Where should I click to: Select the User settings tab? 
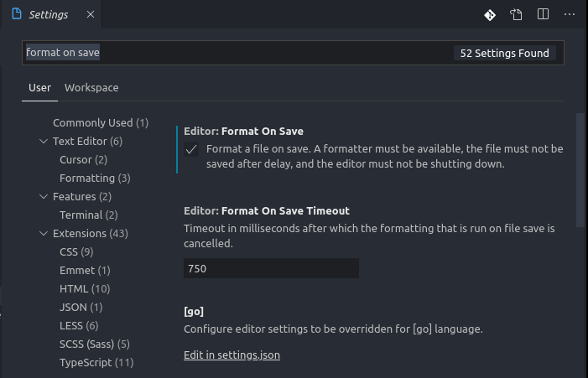tap(39, 87)
